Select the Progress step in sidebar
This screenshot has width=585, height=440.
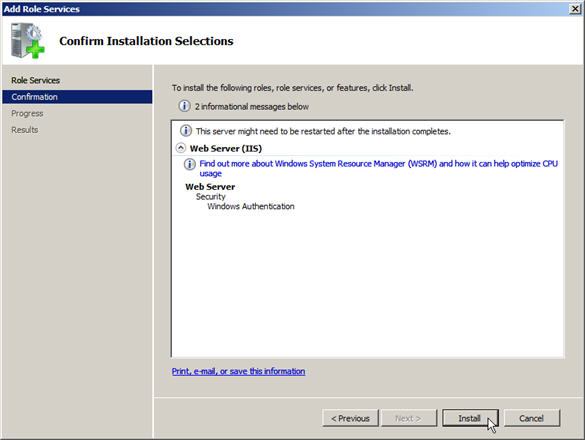[27, 113]
